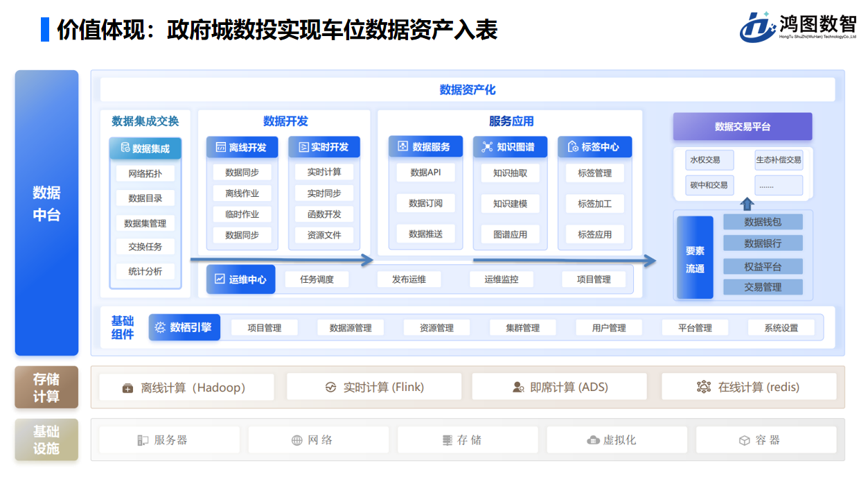Select the 实时开发 terminal icon

coord(303,147)
